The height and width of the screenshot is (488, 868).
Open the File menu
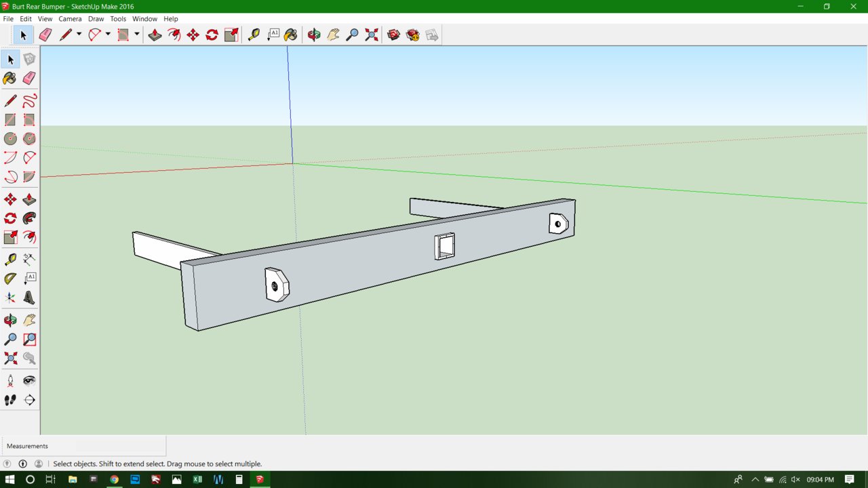tap(8, 19)
